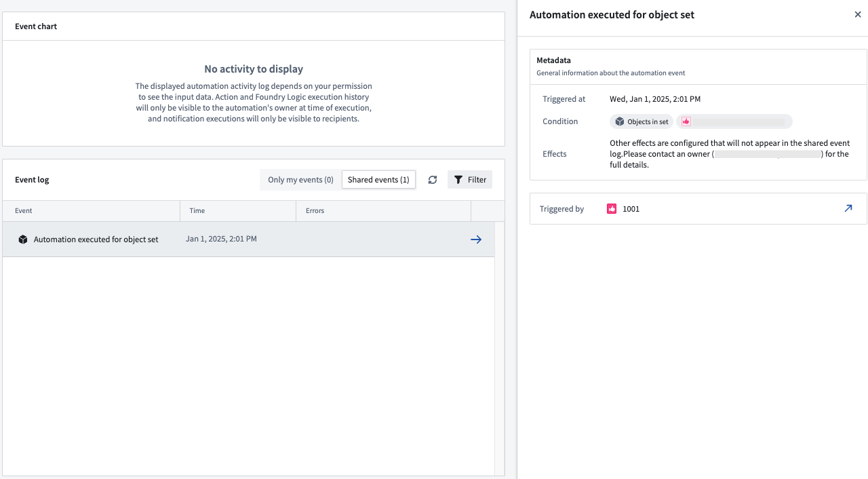
Task: Click the Jan 1, 2025 time cell
Action: tap(221, 240)
